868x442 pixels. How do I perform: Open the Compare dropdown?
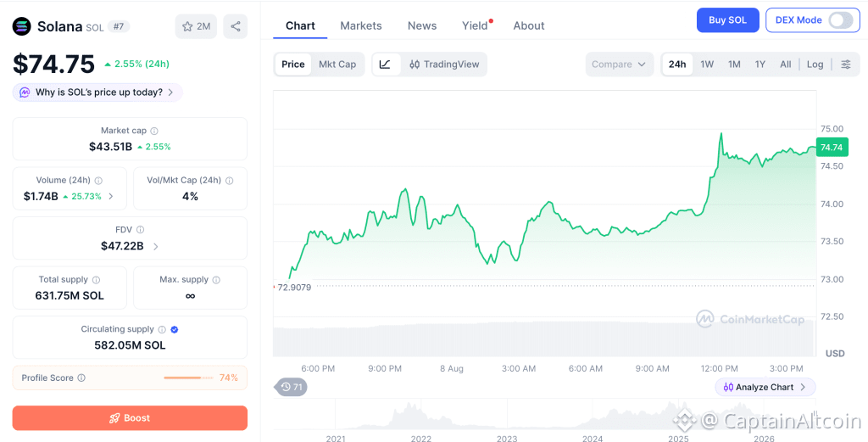click(x=619, y=64)
